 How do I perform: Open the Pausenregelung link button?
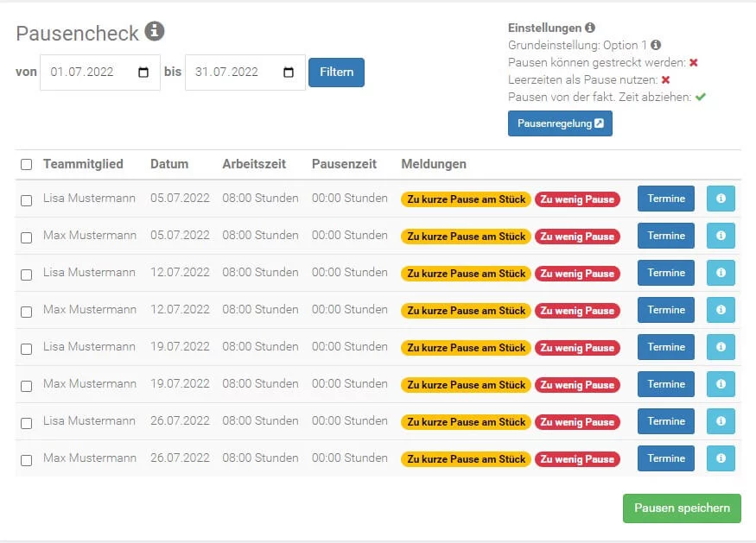coord(560,123)
